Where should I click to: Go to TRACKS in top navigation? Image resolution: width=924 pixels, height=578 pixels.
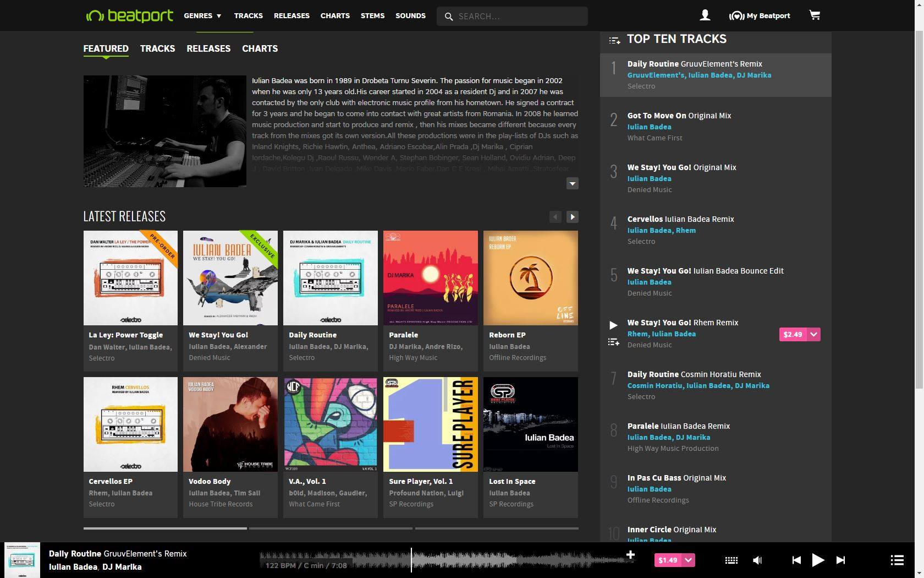(x=249, y=16)
